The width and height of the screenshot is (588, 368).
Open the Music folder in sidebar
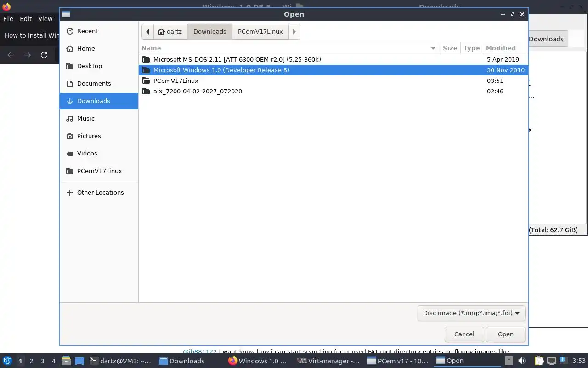(99, 118)
